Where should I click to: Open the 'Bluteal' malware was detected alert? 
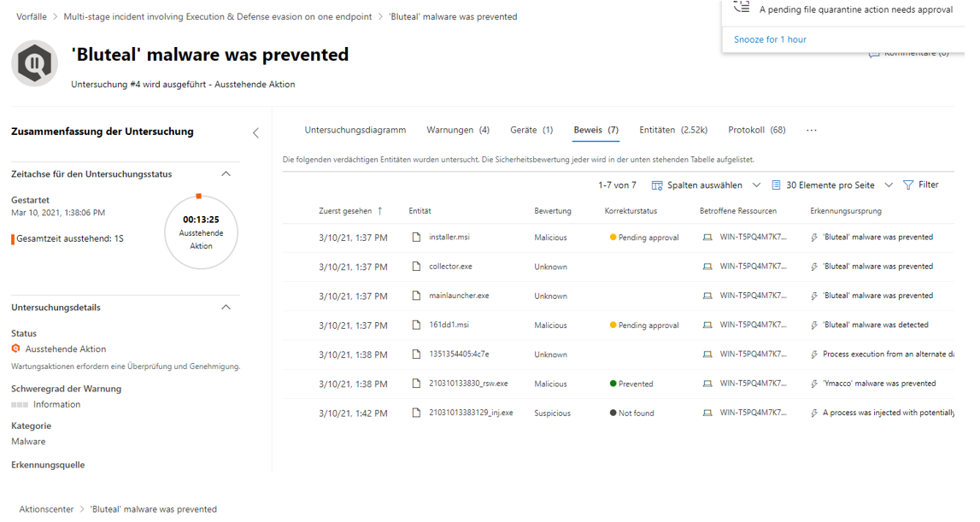pyautogui.click(x=876, y=326)
